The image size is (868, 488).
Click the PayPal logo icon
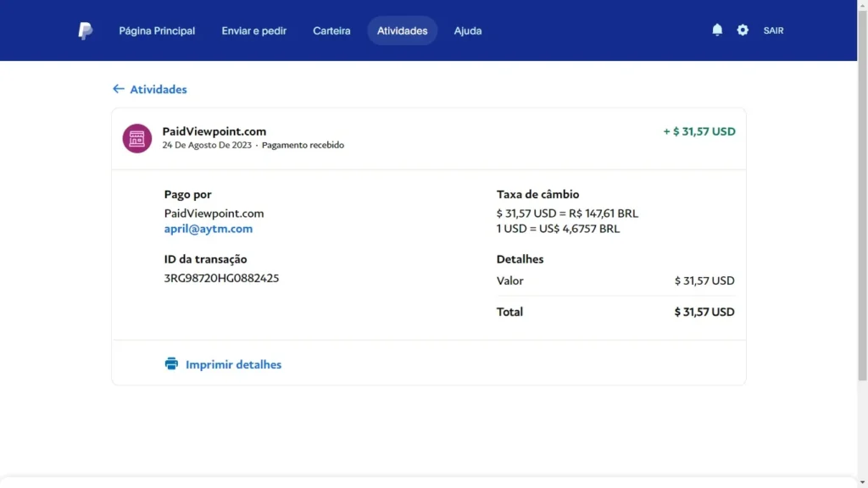(86, 31)
